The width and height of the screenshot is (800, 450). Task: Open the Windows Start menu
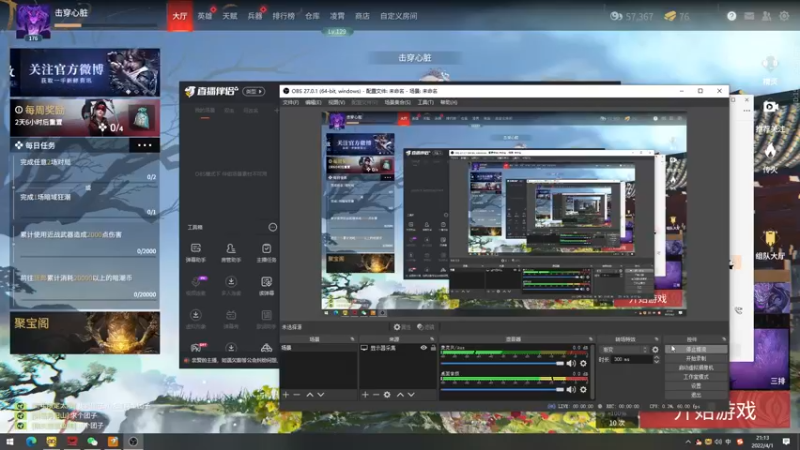(10, 441)
